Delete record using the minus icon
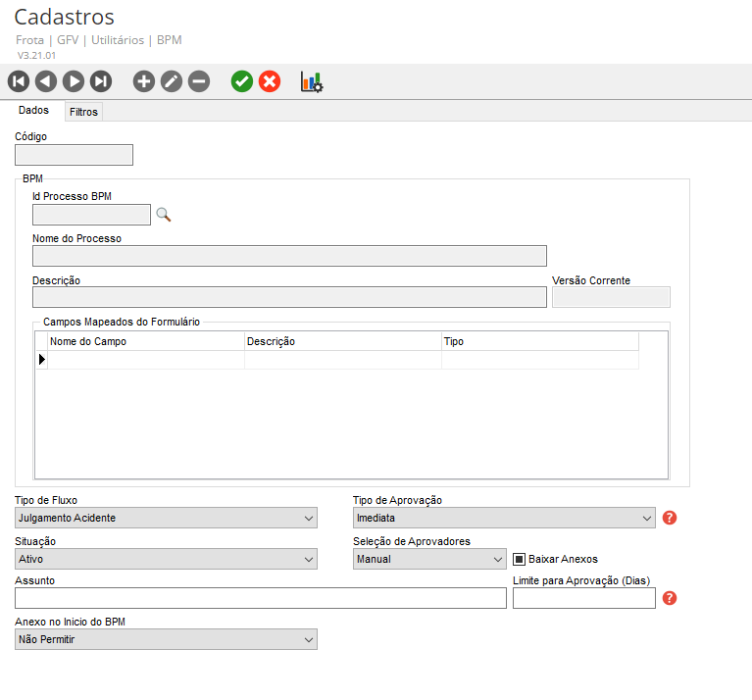This screenshot has height=700, width=752. tap(199, 82)
